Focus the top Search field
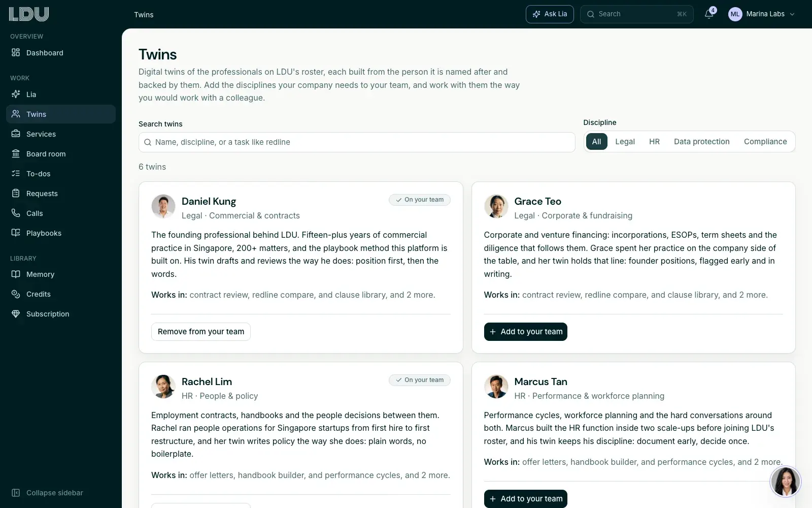The image size is (812, 508). click(x=636, y=14)
